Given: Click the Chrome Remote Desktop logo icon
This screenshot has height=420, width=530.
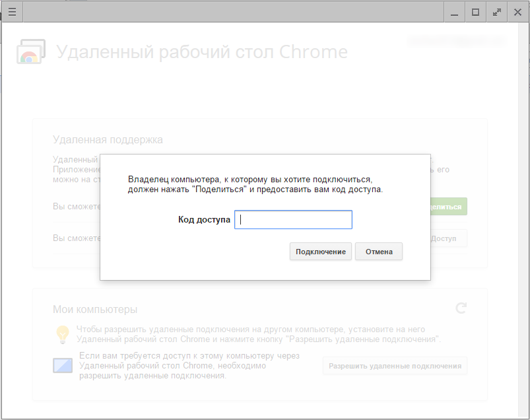Looking at the screenshot, I should pyautogui.click(x=31, y=52).
